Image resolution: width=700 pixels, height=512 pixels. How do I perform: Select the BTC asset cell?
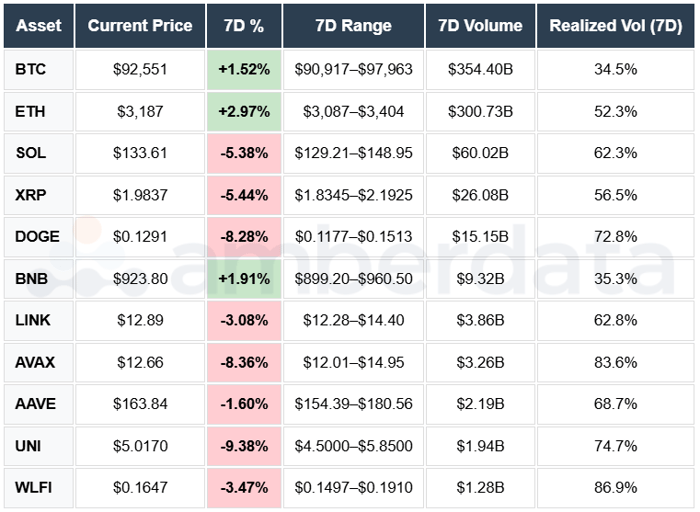(x=31, y=70)
